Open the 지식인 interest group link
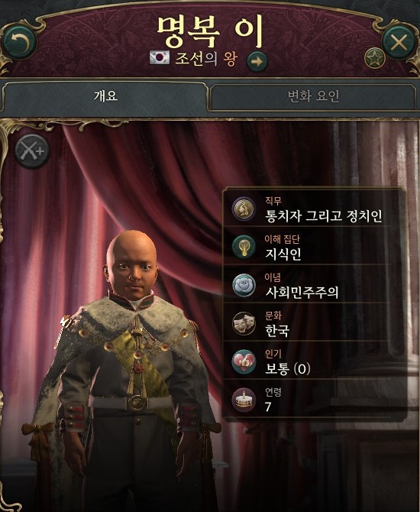Viewport: 420px width, 512px height. [x=283, y=254]
